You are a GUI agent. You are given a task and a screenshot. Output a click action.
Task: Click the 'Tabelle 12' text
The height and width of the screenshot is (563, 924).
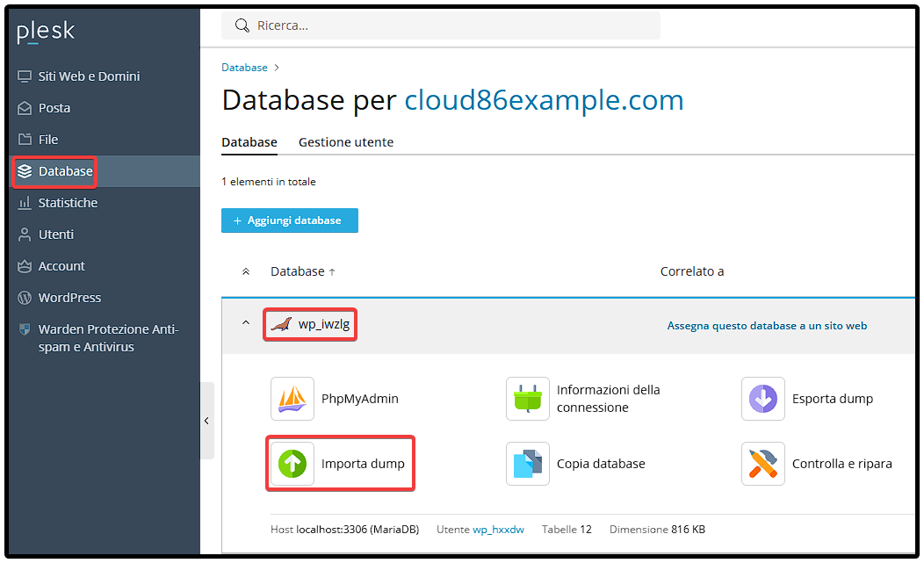pyautogui.click(x=567, y=530)
